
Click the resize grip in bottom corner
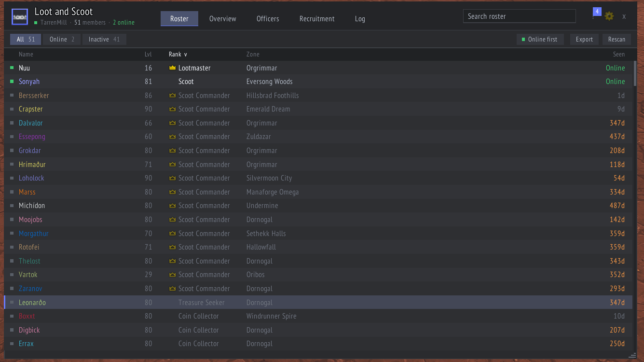pyautogui.click(x=632, y=355)
